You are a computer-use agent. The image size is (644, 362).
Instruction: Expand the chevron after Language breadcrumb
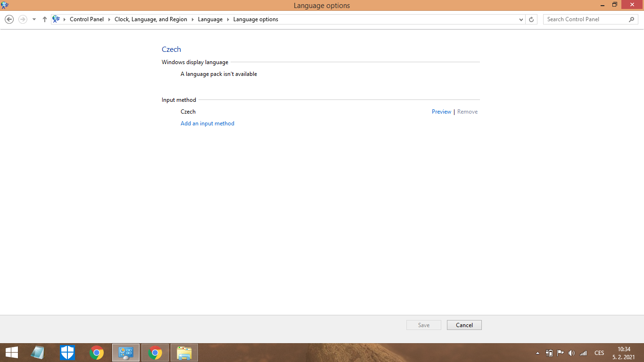(228, 19)
